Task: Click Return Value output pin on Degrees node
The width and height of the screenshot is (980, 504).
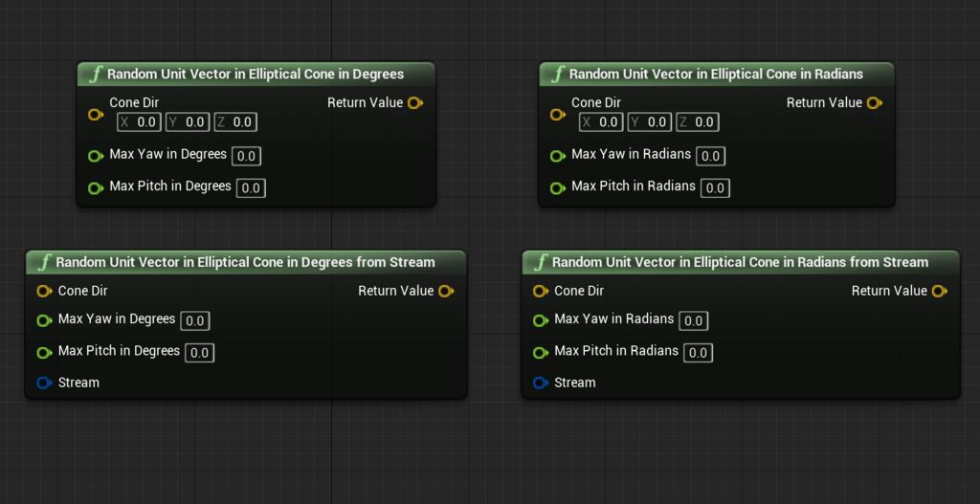Action: pos(415,103)
